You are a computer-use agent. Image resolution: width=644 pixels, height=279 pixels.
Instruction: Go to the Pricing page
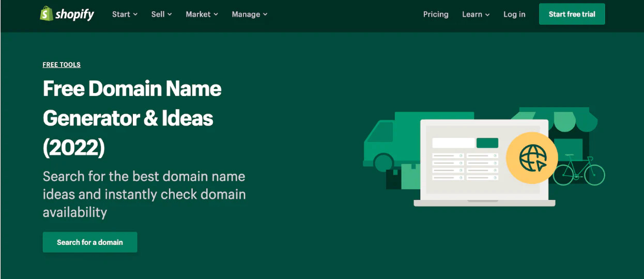tap(436, 14)
